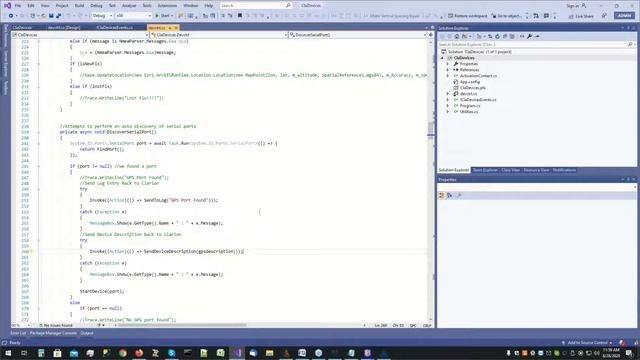640x360 pixels.
Task: Select the App.config file
Action: (x=469, y=82)
